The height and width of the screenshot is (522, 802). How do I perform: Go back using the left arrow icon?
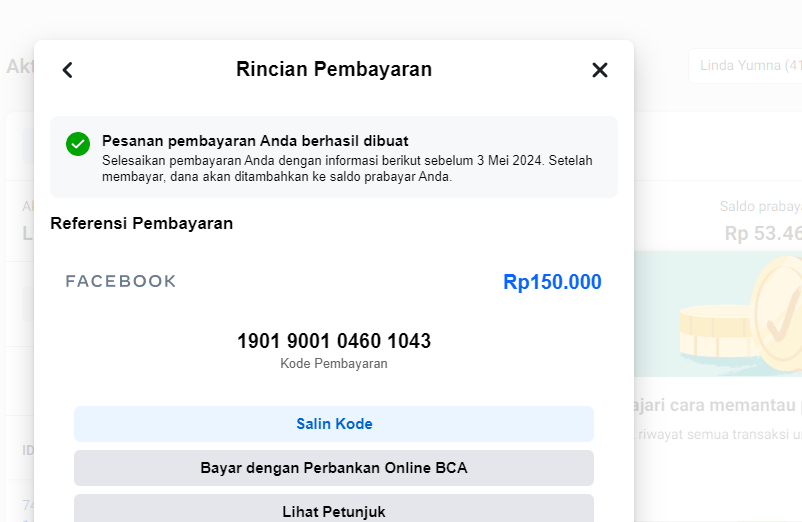click(x=67, y=70)
